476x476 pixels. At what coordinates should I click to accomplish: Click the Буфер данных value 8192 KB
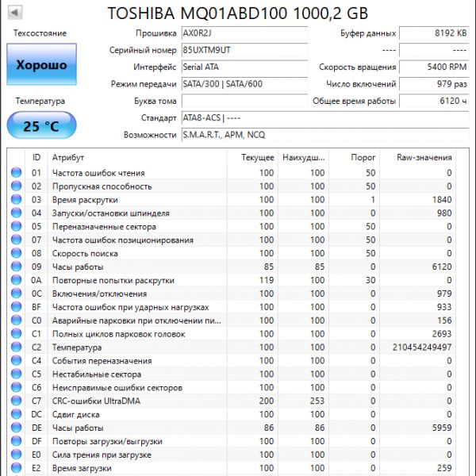(x=434, y=33)
